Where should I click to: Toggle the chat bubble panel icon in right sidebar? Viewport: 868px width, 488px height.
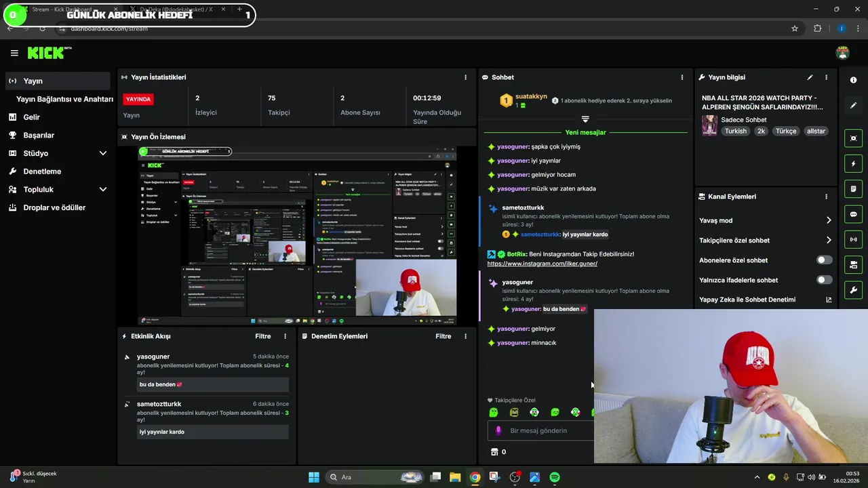click(x=853, y=214)
